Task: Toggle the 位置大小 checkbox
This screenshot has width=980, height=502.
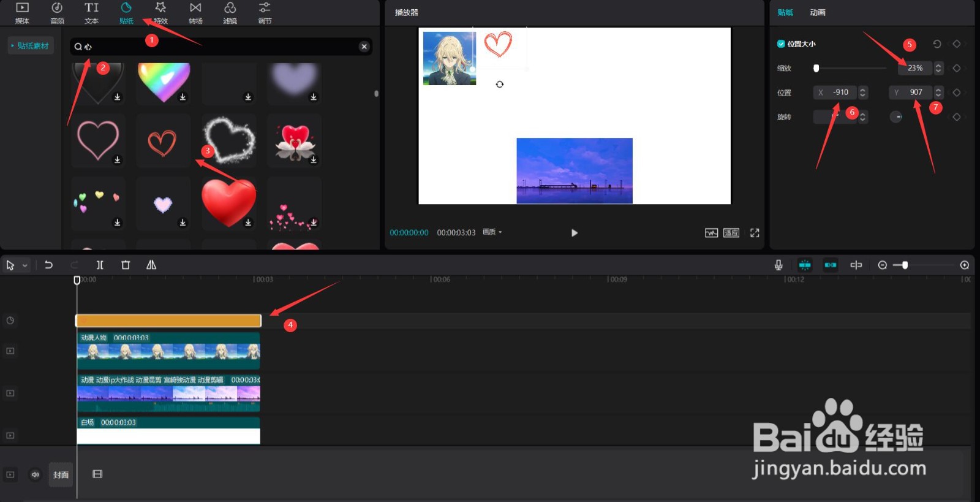Action: pyautogui.click(x=781, y=44)
